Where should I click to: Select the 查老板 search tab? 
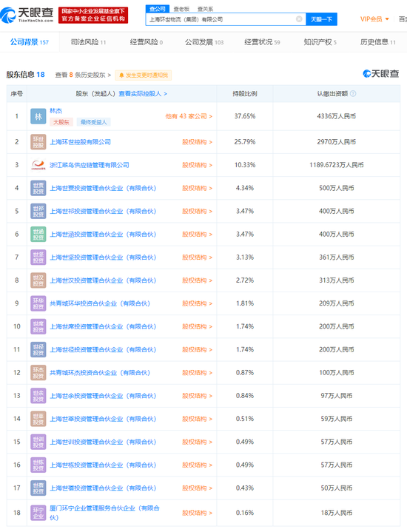(x=181, y=9)
